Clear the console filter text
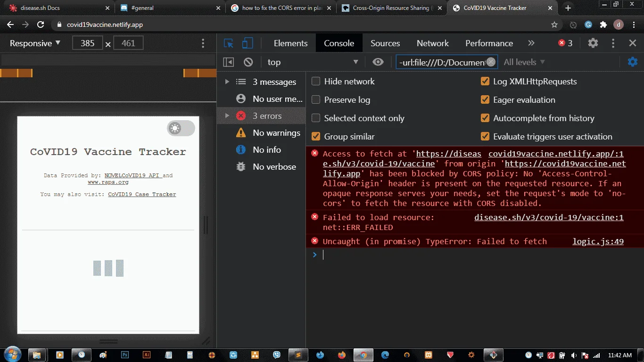644x362 pixels. pyautogui.click(x=491, y=62)
